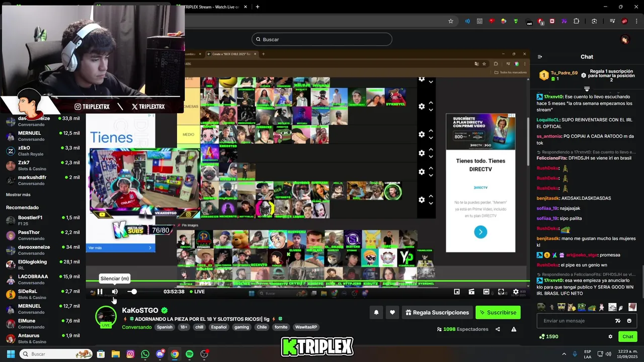Close the TRIPLEX Stream tab
This screenshot has height=362, width=644.
click(x=246, y=7)
